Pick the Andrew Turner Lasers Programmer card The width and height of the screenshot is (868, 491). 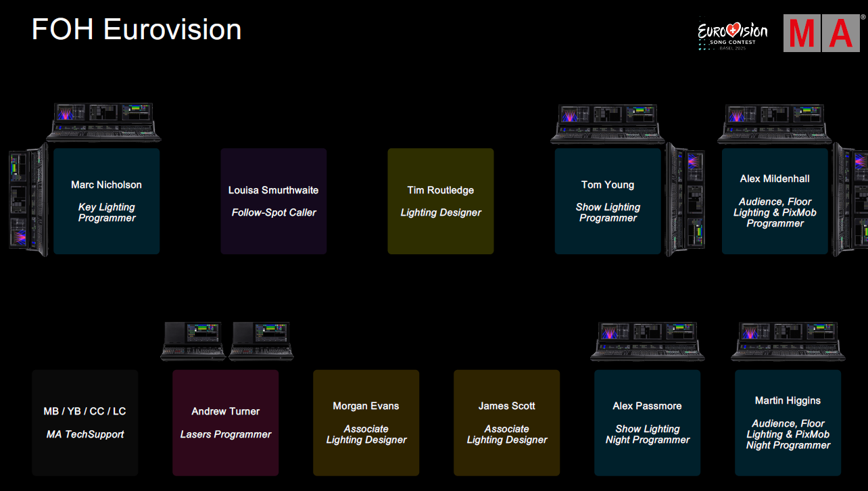click(x=226, y=423)
